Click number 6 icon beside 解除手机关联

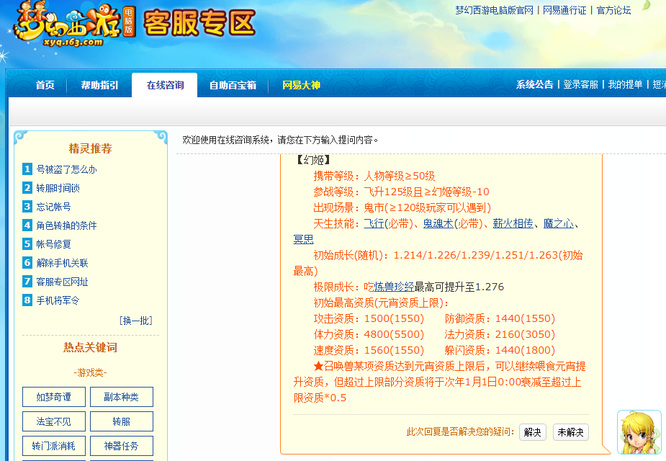[27, 263]
